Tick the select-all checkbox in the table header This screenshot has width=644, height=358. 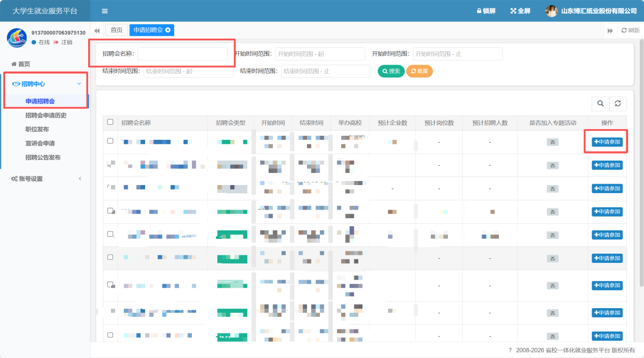tap(110, 122)
